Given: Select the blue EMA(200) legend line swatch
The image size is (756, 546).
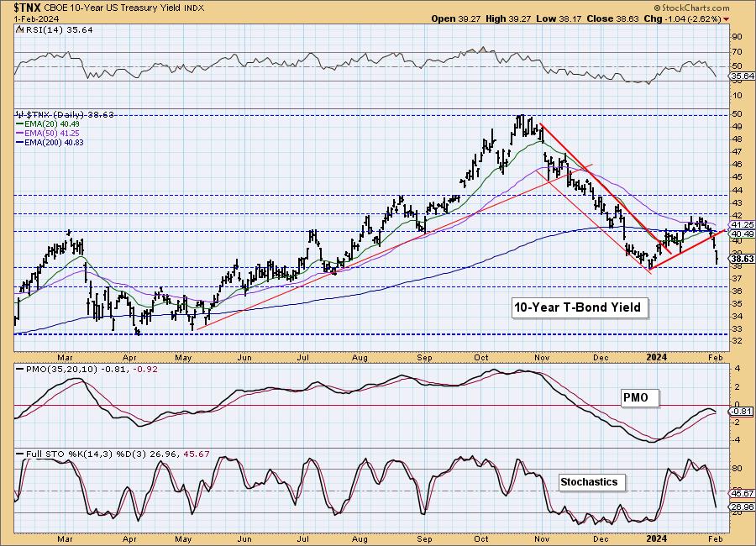Looking at the screenshot, I should 20,142.
